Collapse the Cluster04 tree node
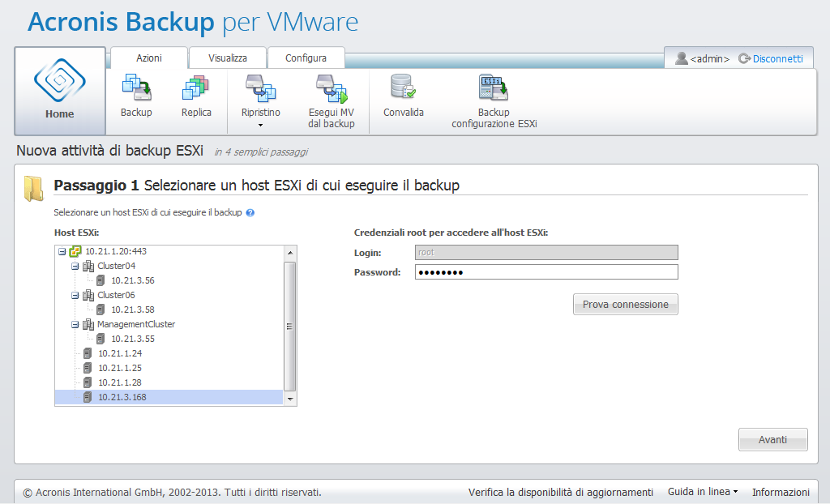 click(75, 267)
